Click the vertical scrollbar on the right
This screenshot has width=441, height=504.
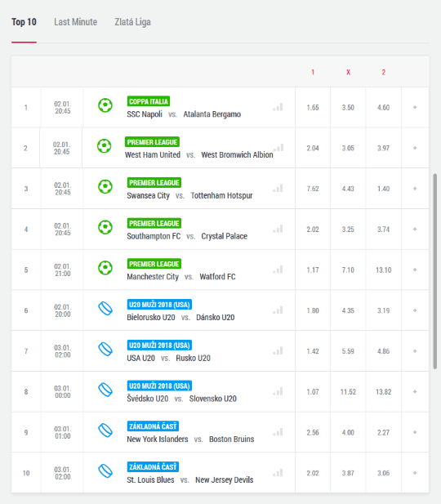click(435, 271)
